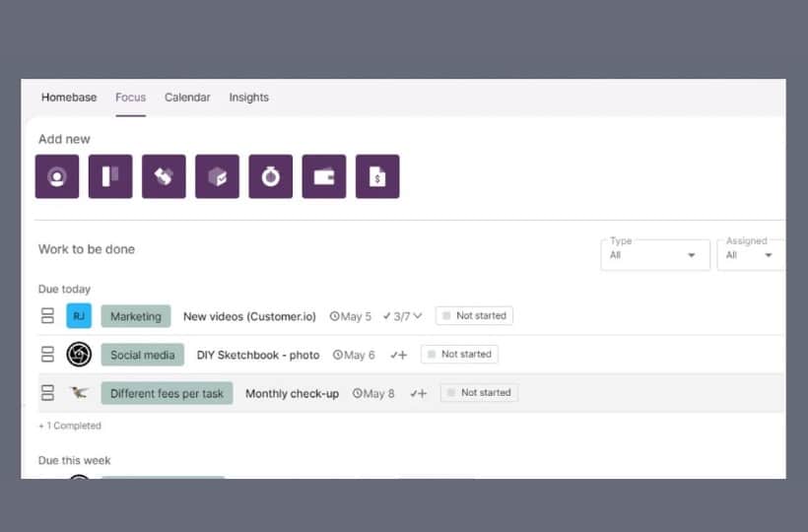Image resolution: width=808 pixels, height=532 pixels.
Task: Click the add new invoice document icon
Action: pyautogui.click(x=376, y=176)
